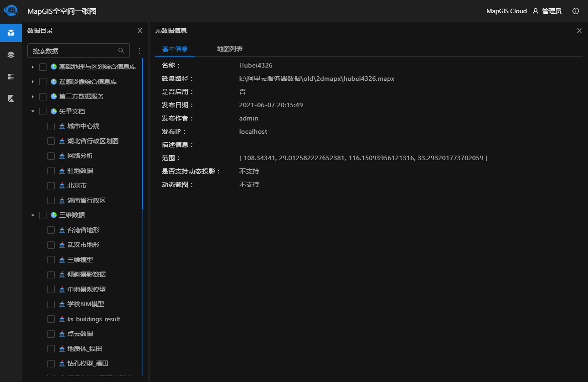
Task: Click the layer icon next to 湖北省行政区划图
Action: point(62,141)
